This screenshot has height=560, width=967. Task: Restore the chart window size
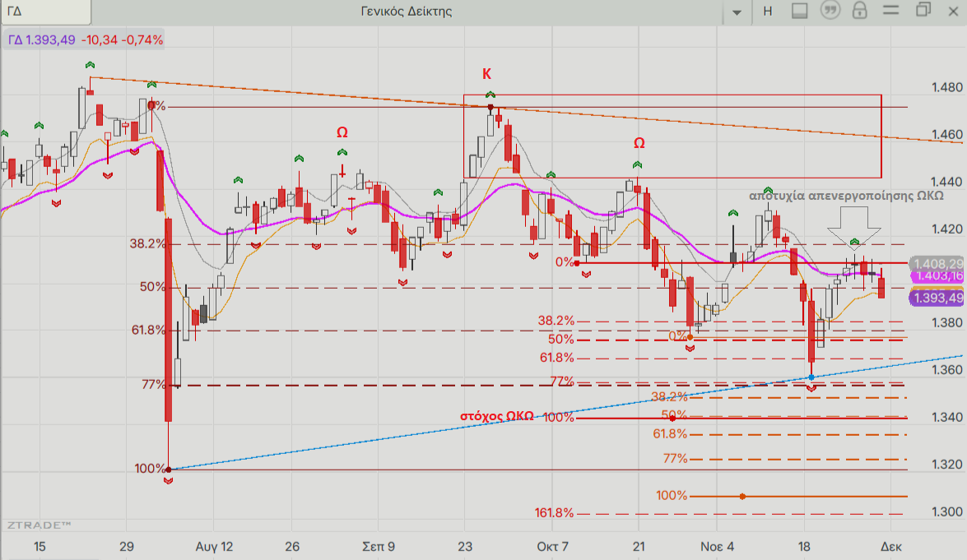coord(923,10)
